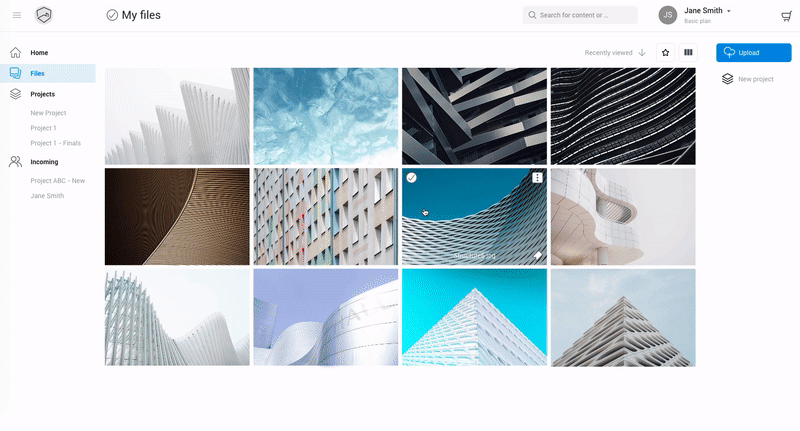The width and height of the screenshot is (800, 431).
Task: Click the Projects layers icon
Action: pos(16,94)
